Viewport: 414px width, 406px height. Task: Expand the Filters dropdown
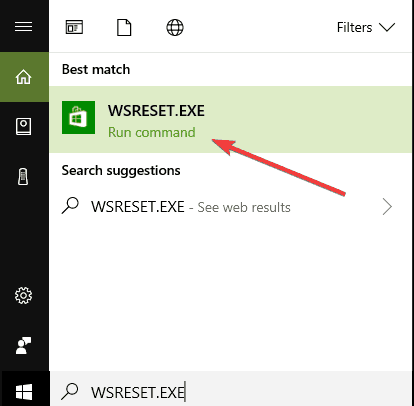click(x=366, y=27)
